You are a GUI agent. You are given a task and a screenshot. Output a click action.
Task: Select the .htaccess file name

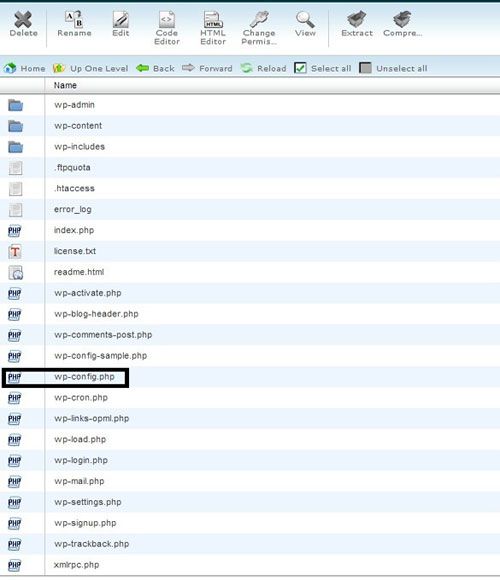point(74,189)
